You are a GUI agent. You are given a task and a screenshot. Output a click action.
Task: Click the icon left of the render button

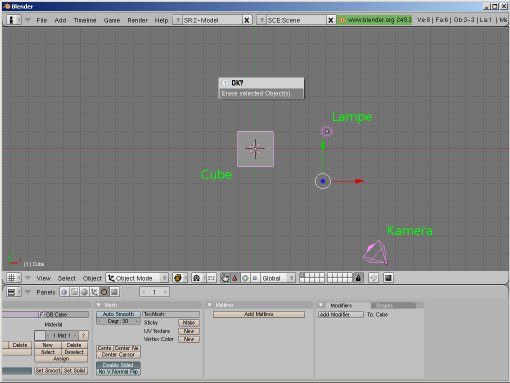(373, 278)
